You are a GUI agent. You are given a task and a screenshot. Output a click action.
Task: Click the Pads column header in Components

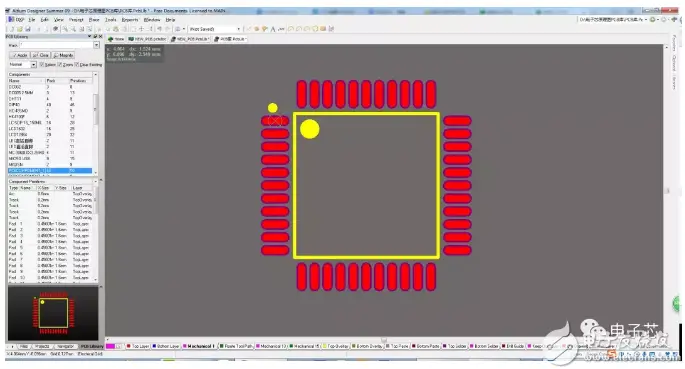pos(57,81)
